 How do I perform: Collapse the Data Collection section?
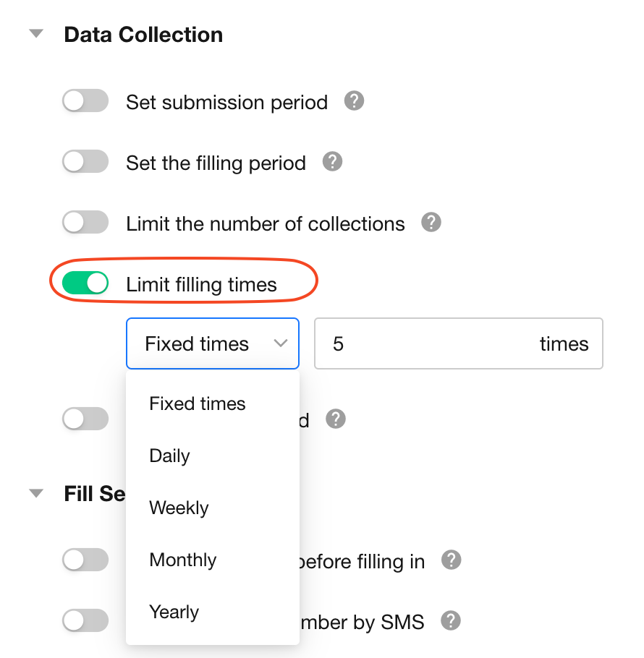pos(36,35)
